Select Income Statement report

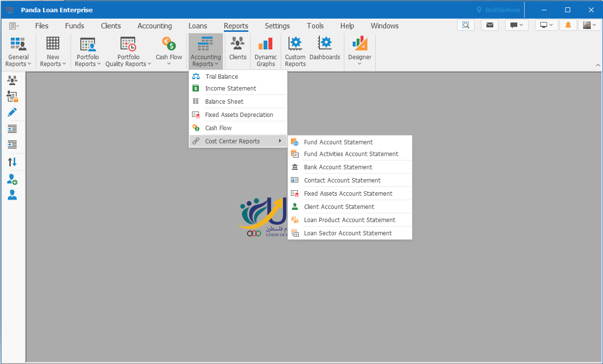pyautogui.click(x=238, y=88)
